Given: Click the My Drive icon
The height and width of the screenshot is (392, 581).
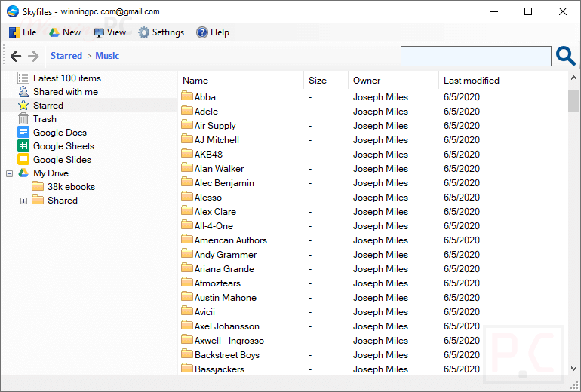Looking at the screenshot, I should click(23, 173).
